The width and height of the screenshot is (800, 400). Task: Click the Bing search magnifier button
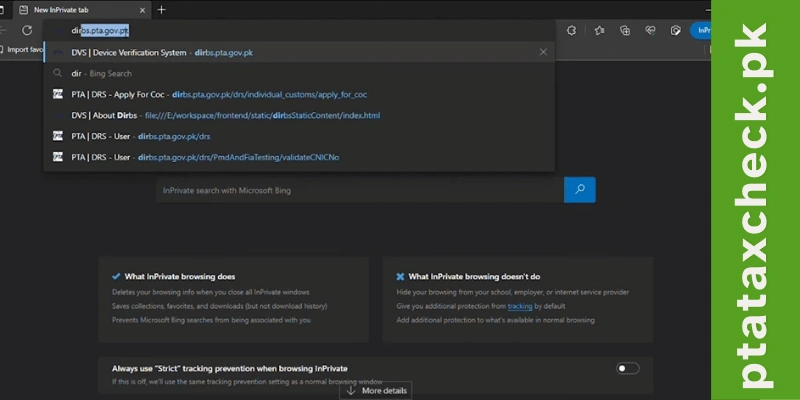579,189
